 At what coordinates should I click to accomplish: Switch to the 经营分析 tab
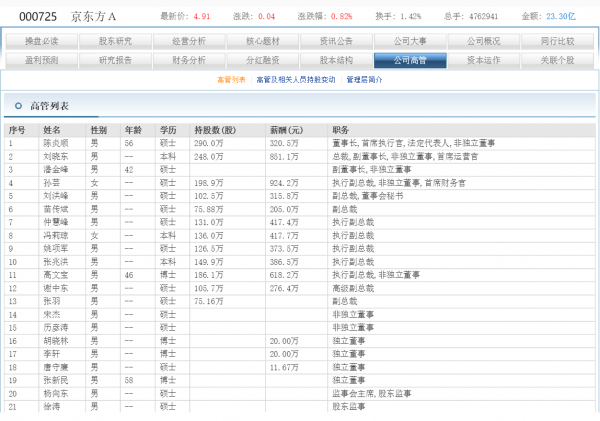(189, 41)
